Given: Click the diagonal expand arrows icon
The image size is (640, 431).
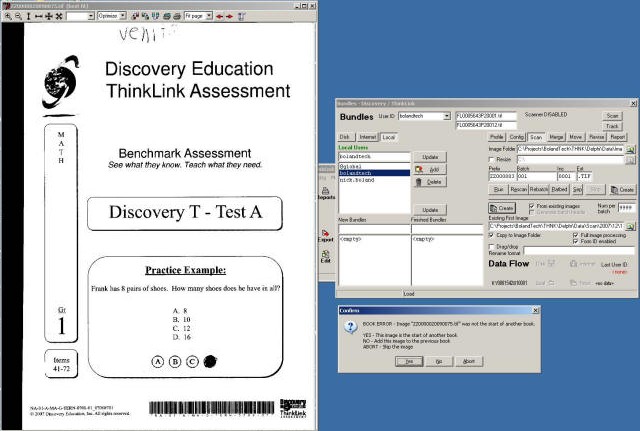Looking at the screenshot, I should (59, 16).
